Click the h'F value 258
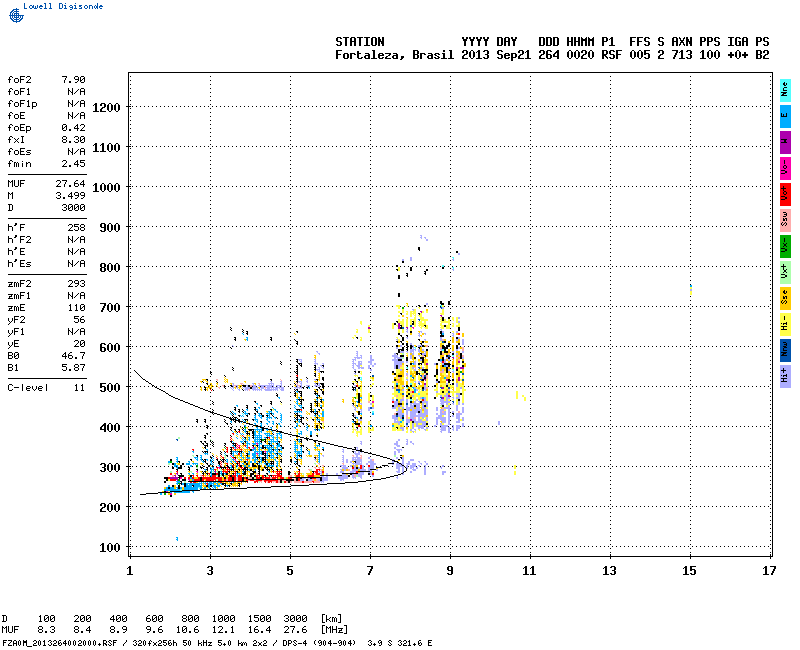800x650 pixels. 77,228
